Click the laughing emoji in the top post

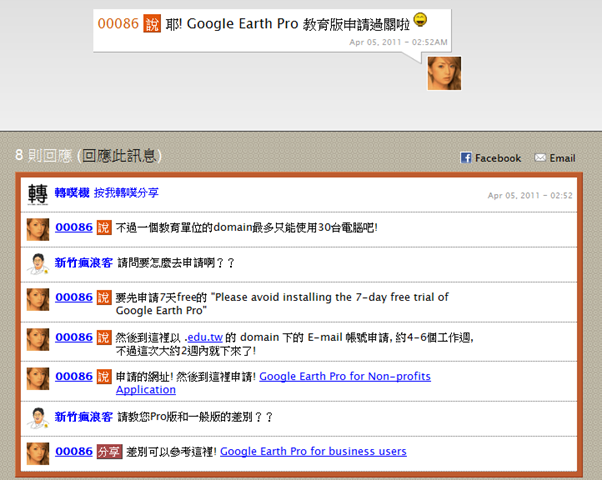pyautogui.click(x=420, y=19)
